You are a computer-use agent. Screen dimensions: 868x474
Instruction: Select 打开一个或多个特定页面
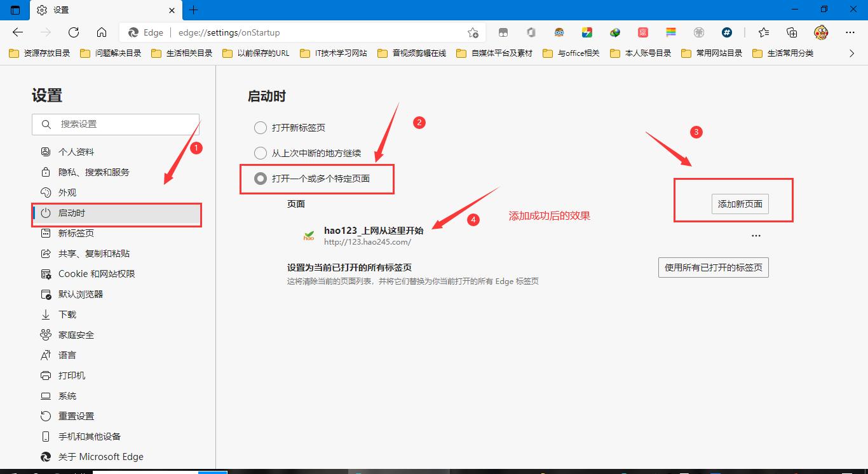coord(260,179)
